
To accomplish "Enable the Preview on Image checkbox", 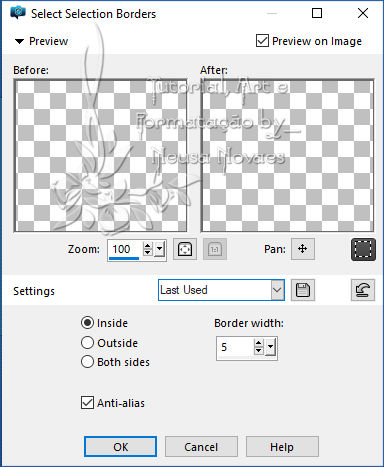I will coord(262,41).
